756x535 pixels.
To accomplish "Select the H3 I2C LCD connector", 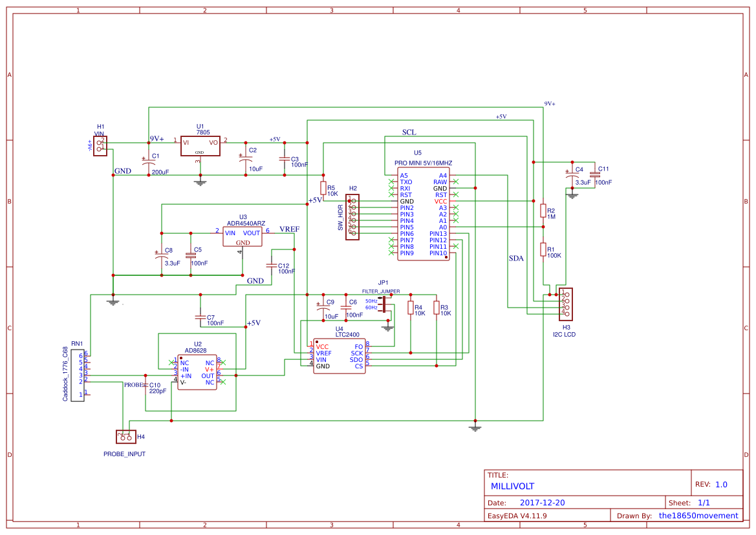I will pyautogui.click(x=566, y=304).
